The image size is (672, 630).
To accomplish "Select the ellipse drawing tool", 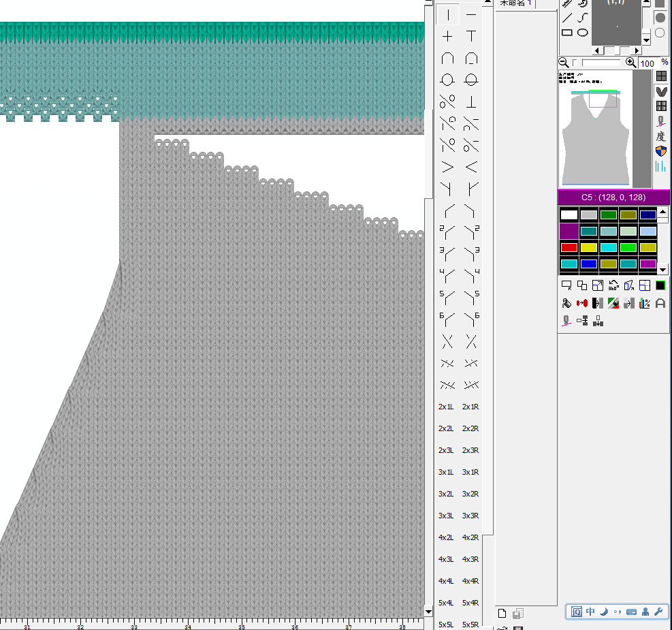I will [x=582, y=33].
